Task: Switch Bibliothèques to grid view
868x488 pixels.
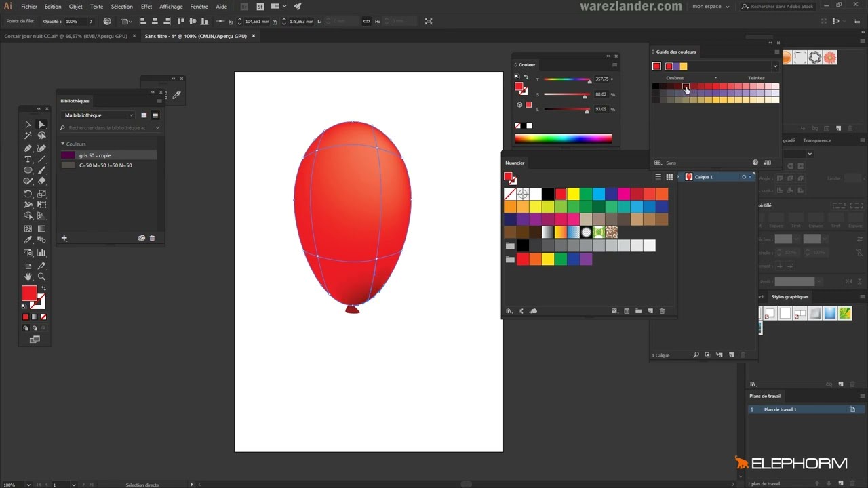Action: pyautogui.click(x=144, y=115)
